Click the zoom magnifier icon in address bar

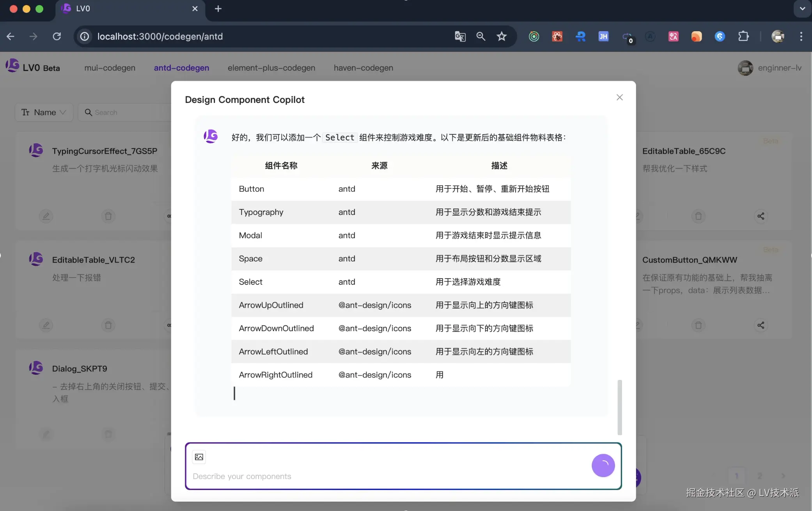[x=481, y=36]
